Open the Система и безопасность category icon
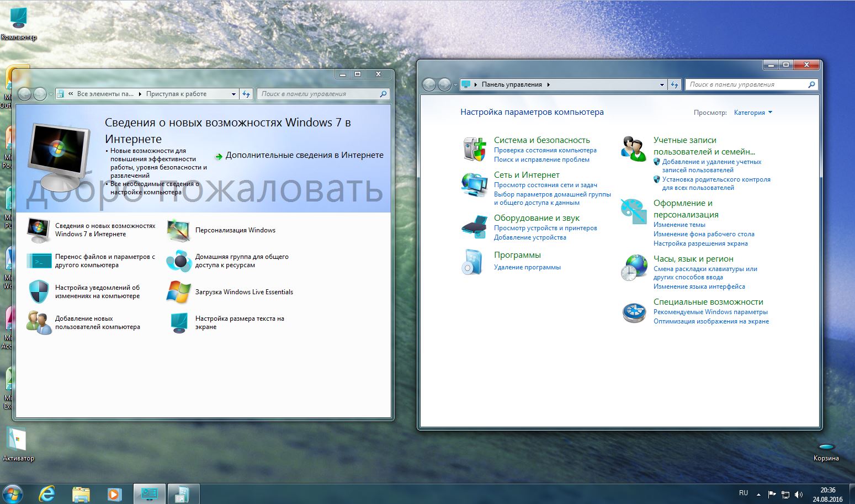Screen dimensions: 855x504 pyautogui.click(x=474, y=149)
